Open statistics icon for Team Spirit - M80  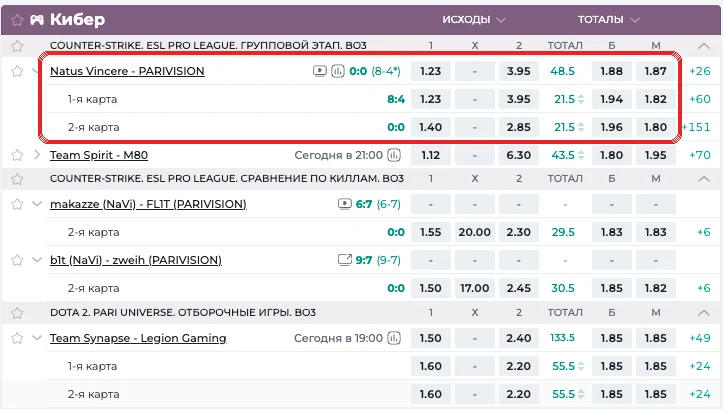pyautogui.click(x=394, y=155)
